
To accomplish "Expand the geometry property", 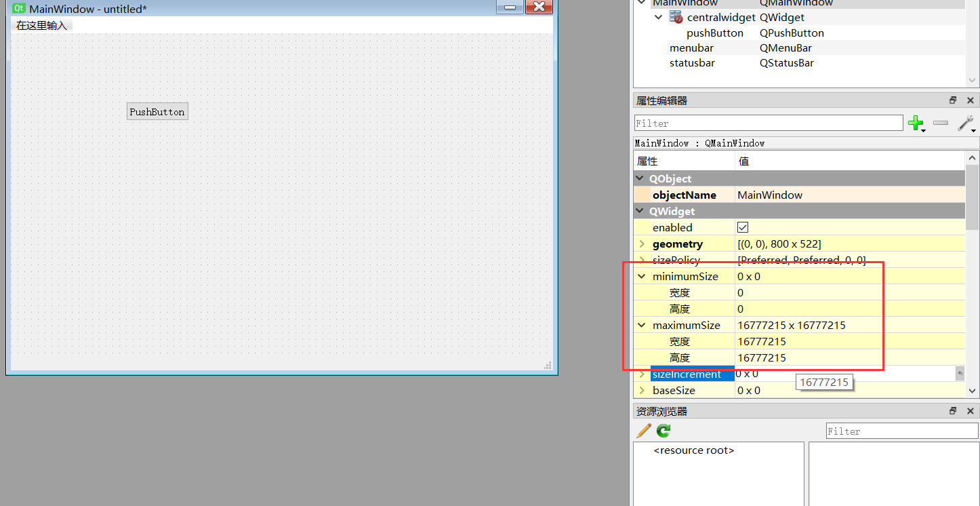I will click(x=642, y=244).
